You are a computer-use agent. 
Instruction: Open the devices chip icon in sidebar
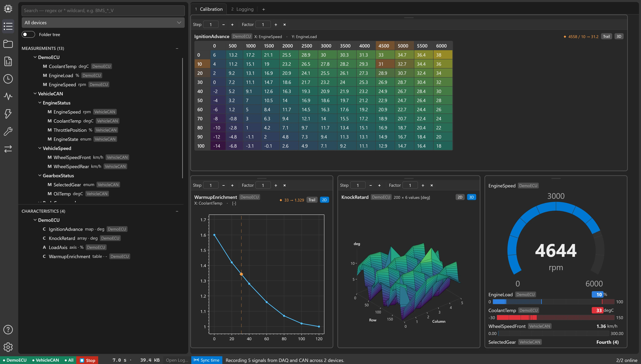tap(8, 9)
